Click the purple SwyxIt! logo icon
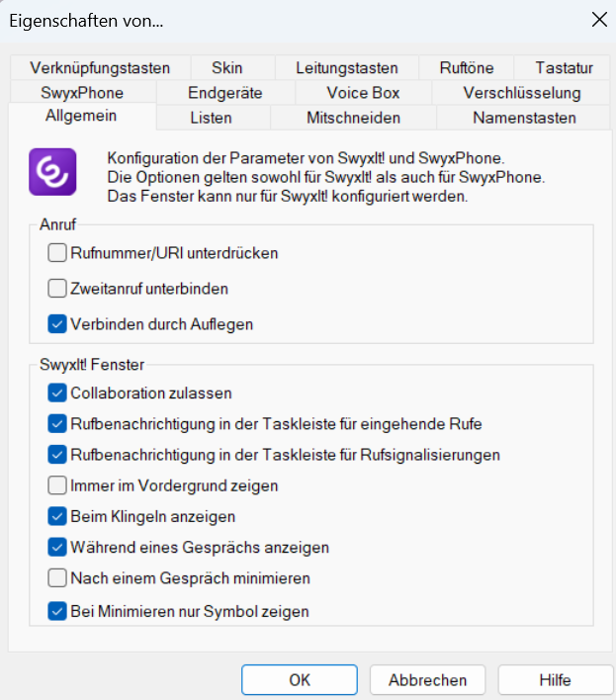The width and height of the screenshot is (616, 700). coord(52,172)
